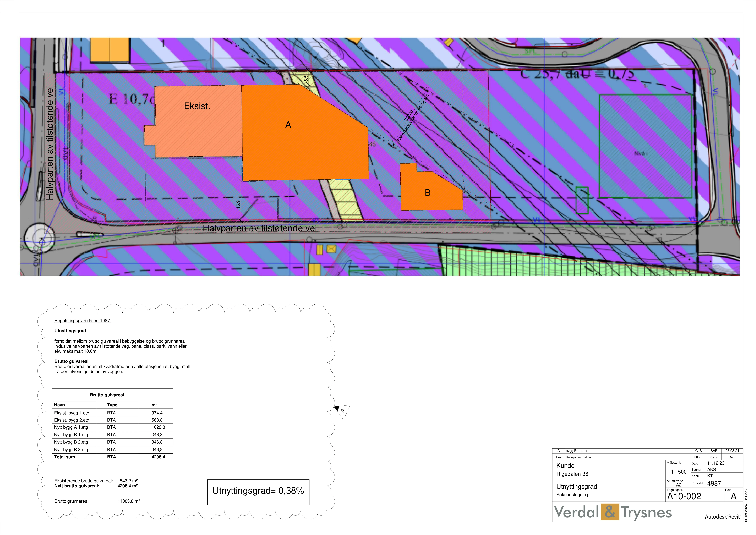Click the table total value 4206,4

158,457
